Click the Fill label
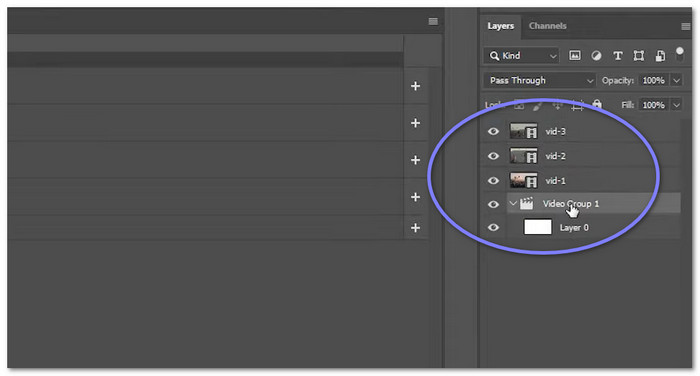Image resolution: width=700 pixels, height=376 pixels. pyautogui.click(x=628, y=105)
